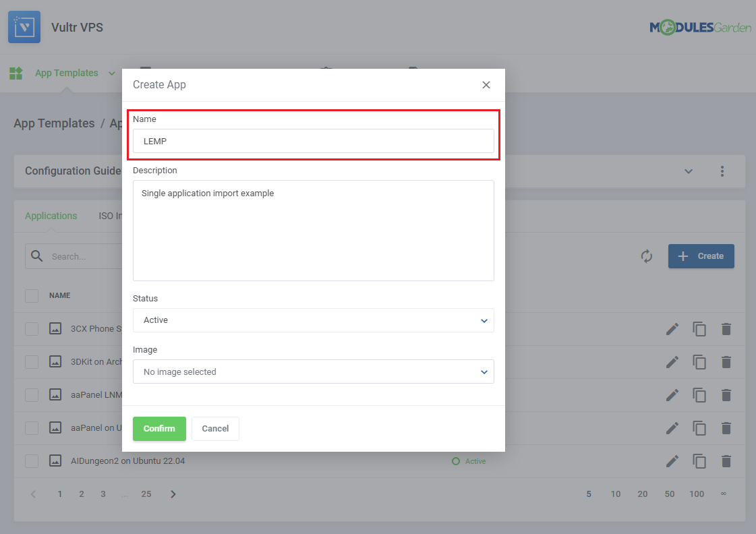756x534 pixels.
Task: Edit the 3CX Phone row with pencil icon
Action: [672, 329]
